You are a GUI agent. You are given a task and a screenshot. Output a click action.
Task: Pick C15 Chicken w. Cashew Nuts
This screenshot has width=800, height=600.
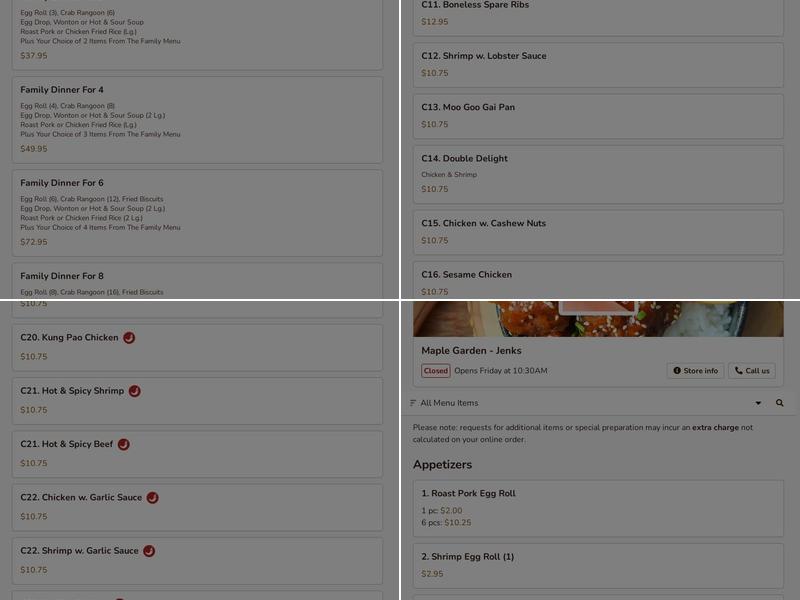point(598,232)
